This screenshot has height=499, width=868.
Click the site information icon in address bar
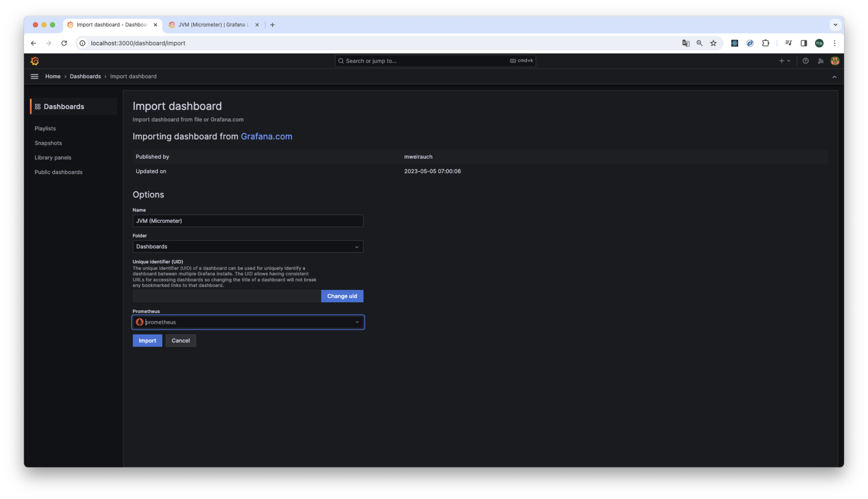82,43
